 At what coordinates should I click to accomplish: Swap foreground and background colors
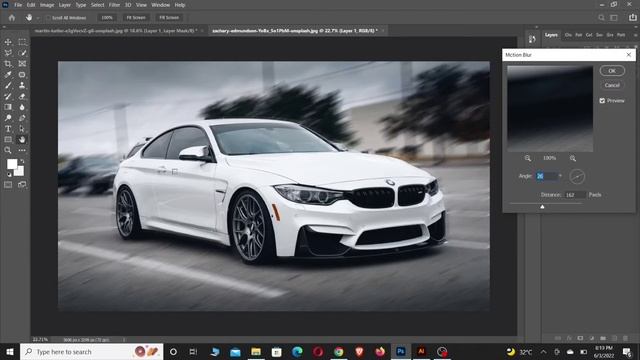(22, 162)
